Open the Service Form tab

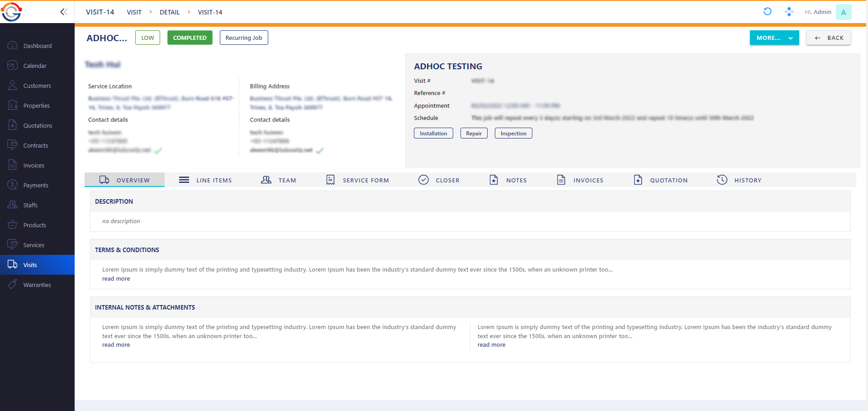click(357, 180)
